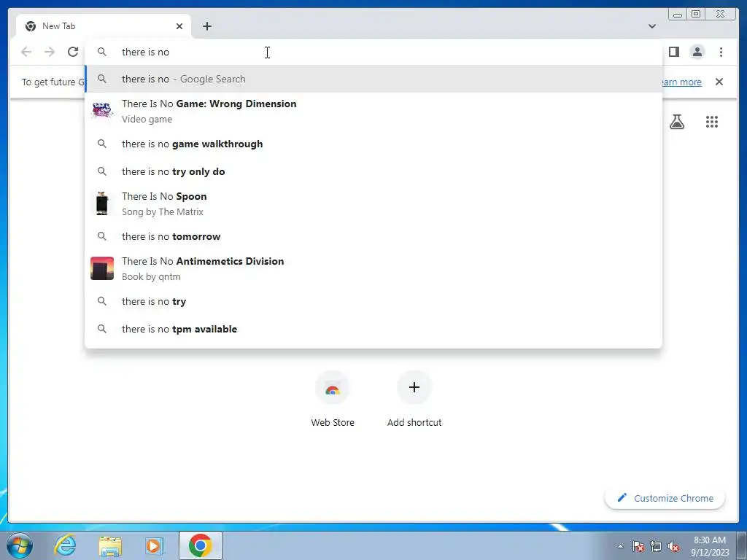Image resolution: width=747 pixels, height=560 pixels.
Task: Click the Customize Chrome button
Action: point(665,498)
